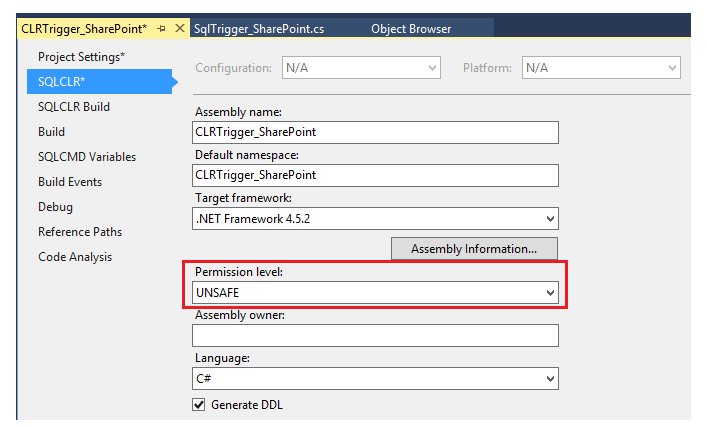
Task: Open the Code Analysis page
Action: pyautogui.click(x=75, y=257)
